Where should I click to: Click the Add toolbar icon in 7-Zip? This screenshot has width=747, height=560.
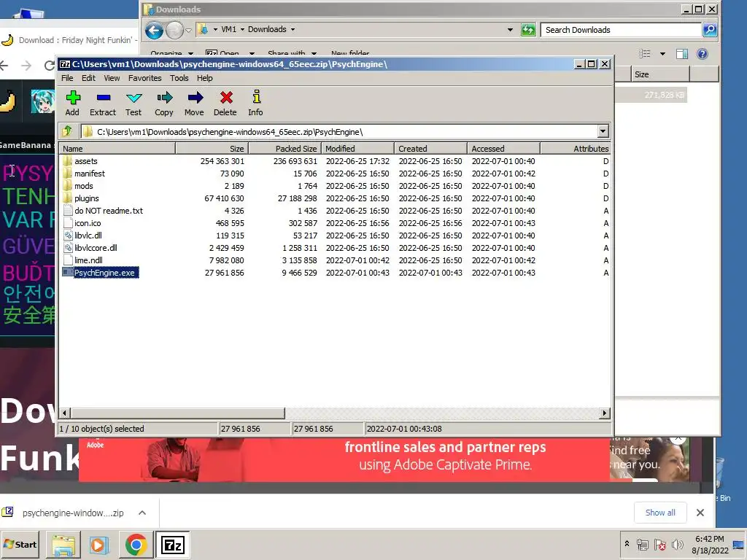73,103
